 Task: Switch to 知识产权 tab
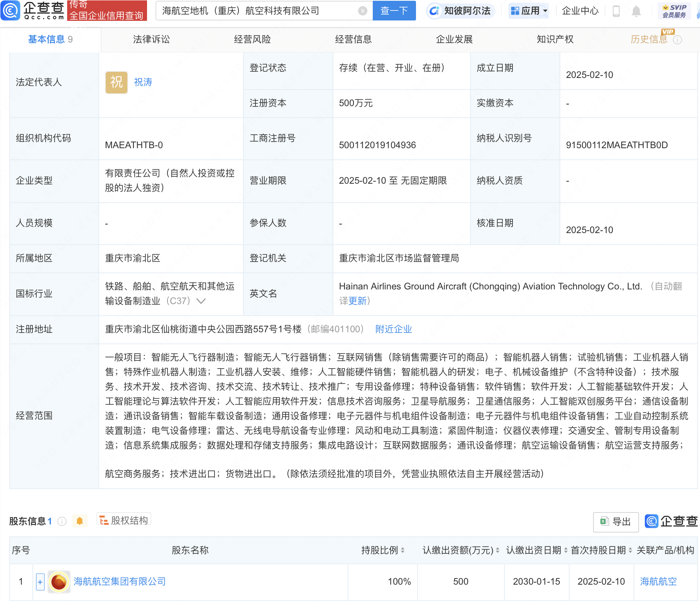click(x=555, y=39)
